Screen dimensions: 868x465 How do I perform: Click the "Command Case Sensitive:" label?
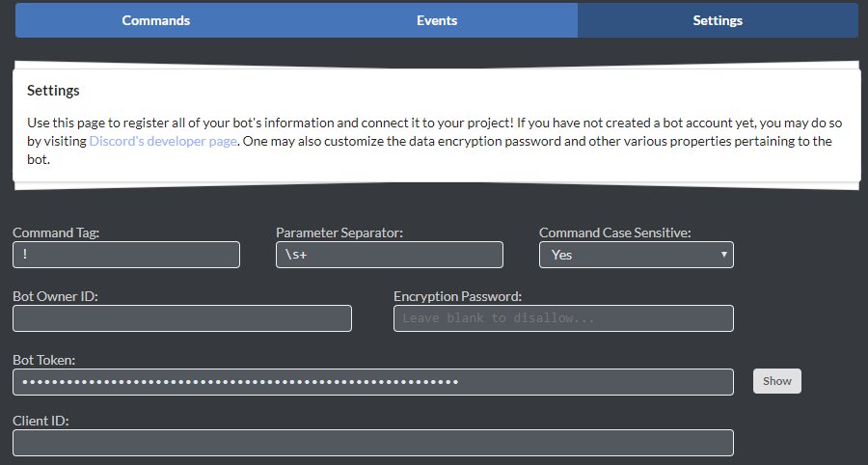pyautogui.click(x=614, y=232)
